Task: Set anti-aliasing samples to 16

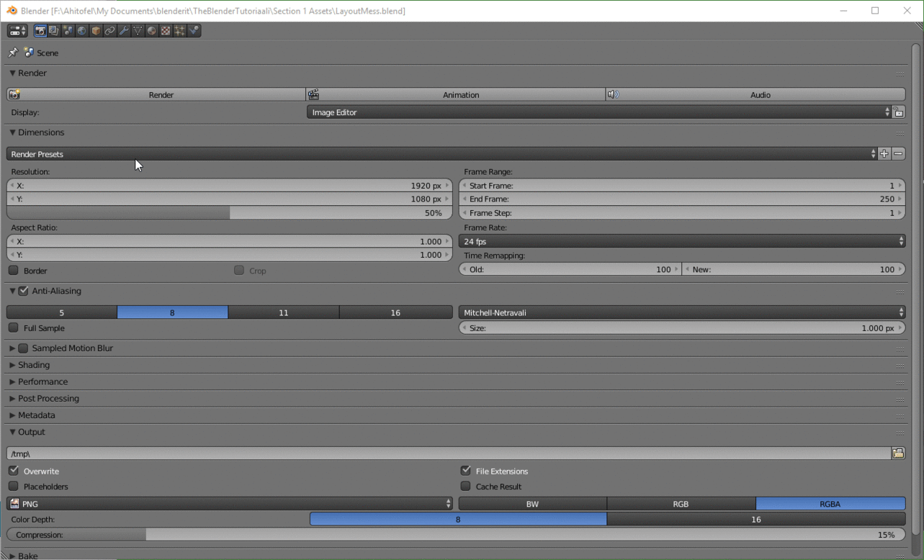Action: 396,312
